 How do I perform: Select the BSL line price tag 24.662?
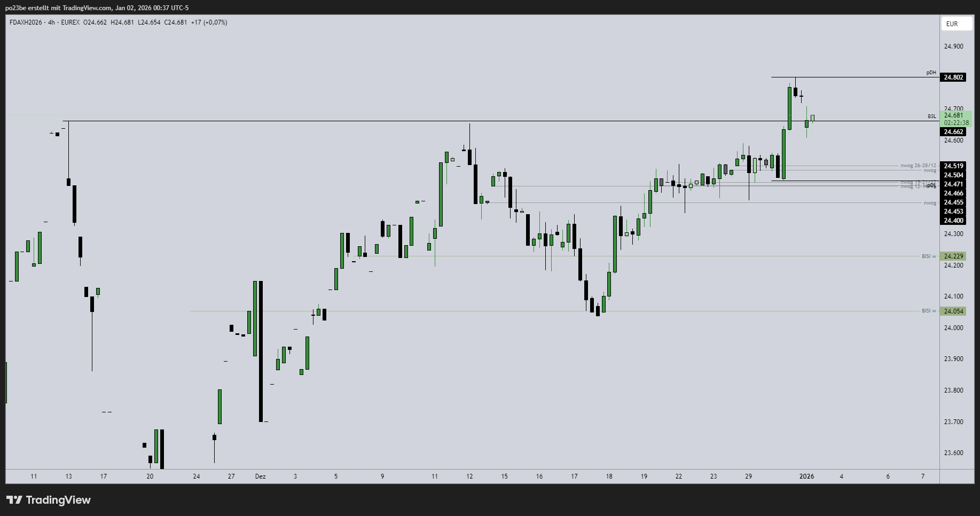tap(953, 132)
